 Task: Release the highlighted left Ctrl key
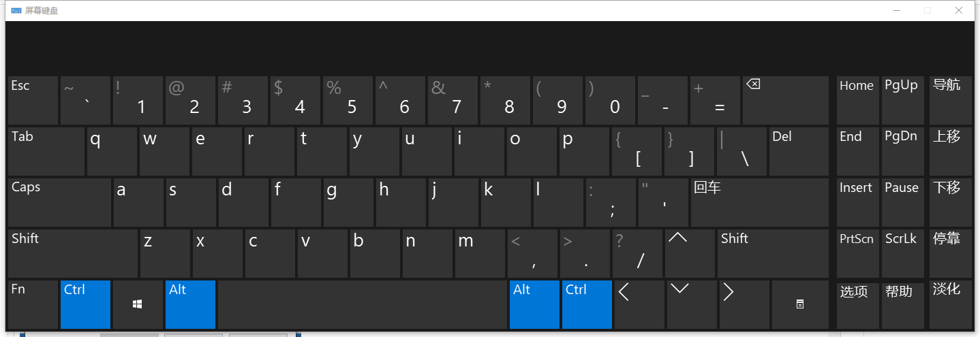pos(85,304)
